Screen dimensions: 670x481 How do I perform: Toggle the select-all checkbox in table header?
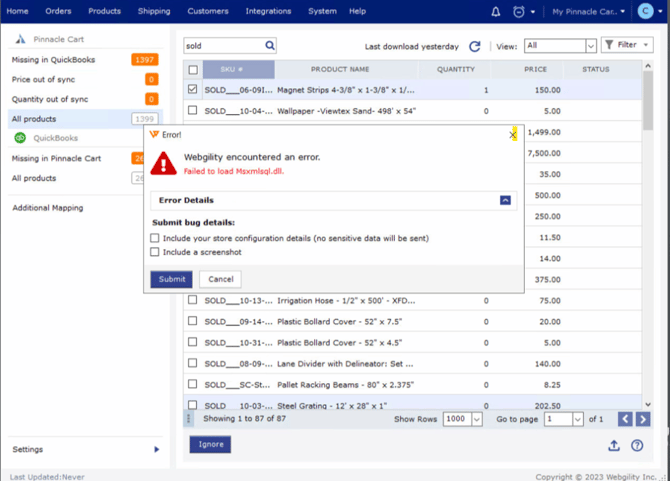pos(193,70)
